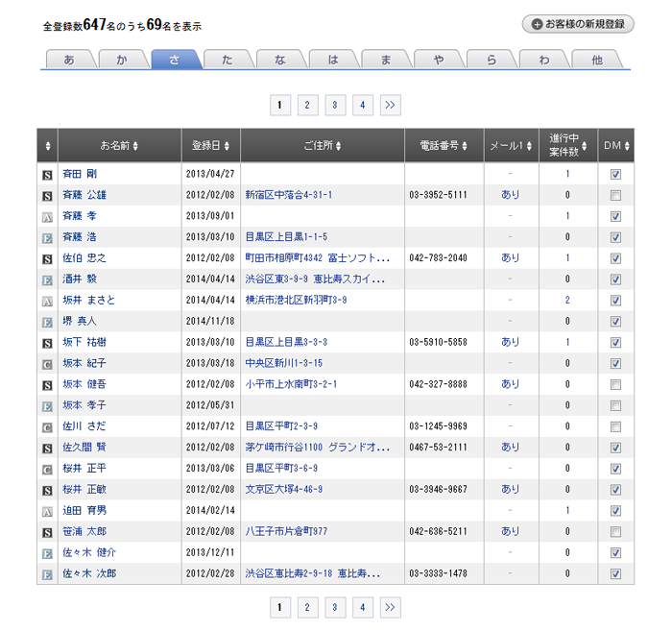Click the C rank icon beside 佐川 さだ

(x=47, y=427)
